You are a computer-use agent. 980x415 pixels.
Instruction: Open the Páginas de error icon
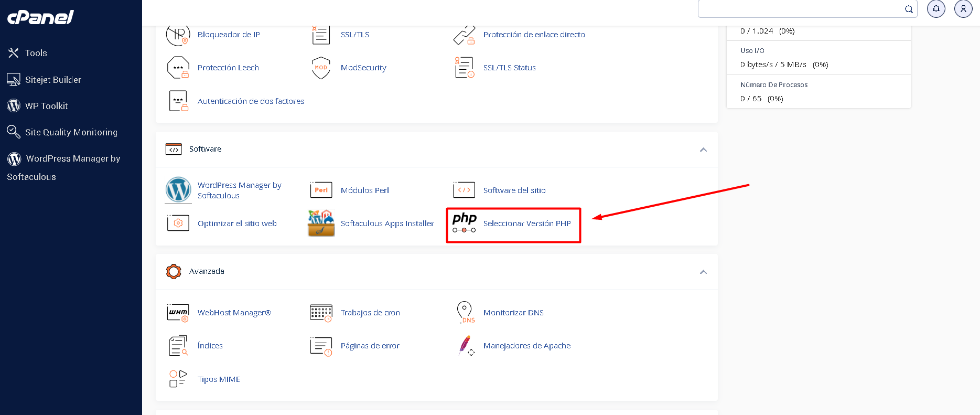321,346
